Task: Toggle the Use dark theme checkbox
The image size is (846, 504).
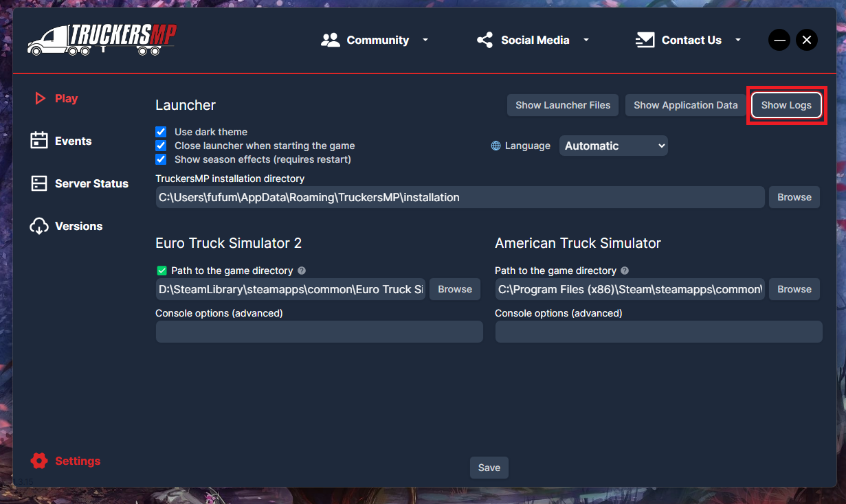Action: click(161, 132)
